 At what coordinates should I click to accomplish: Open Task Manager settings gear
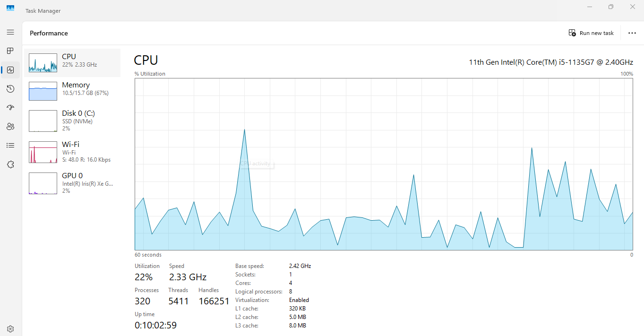[10, 329]
